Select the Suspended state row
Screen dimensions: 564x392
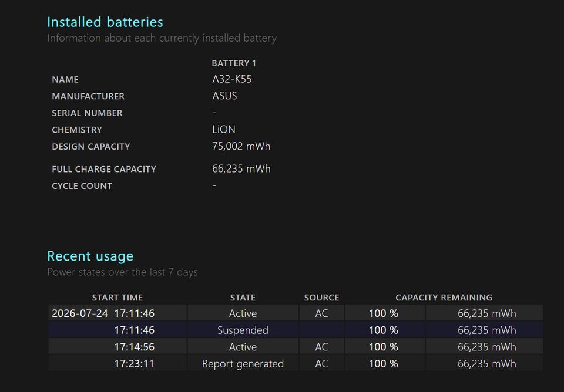pyautogui.click(x=296, y=330)
